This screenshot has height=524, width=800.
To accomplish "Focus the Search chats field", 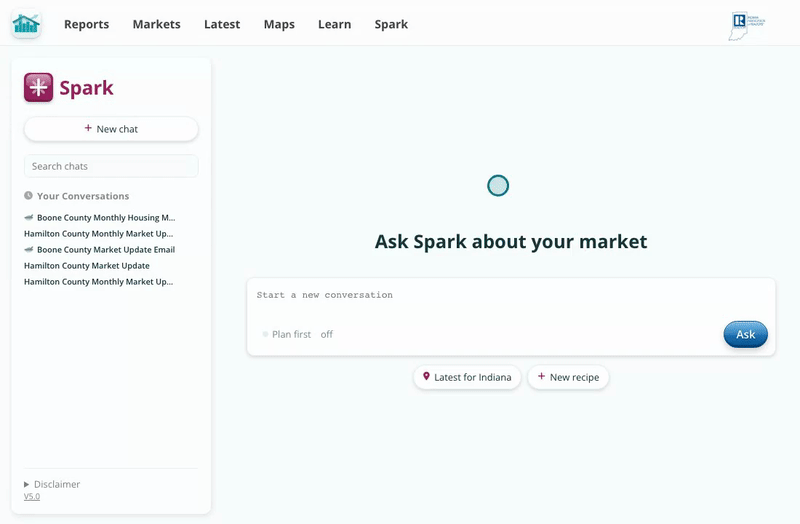I will point(111,166).
